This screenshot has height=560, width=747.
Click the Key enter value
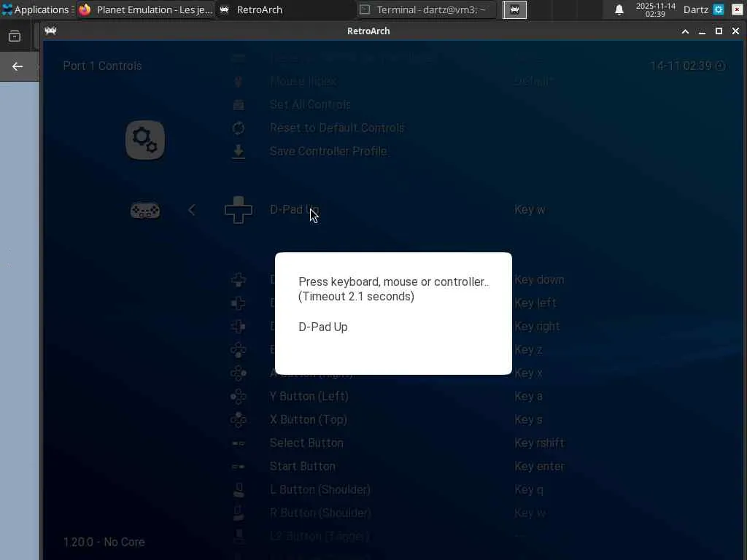point(539,466)
